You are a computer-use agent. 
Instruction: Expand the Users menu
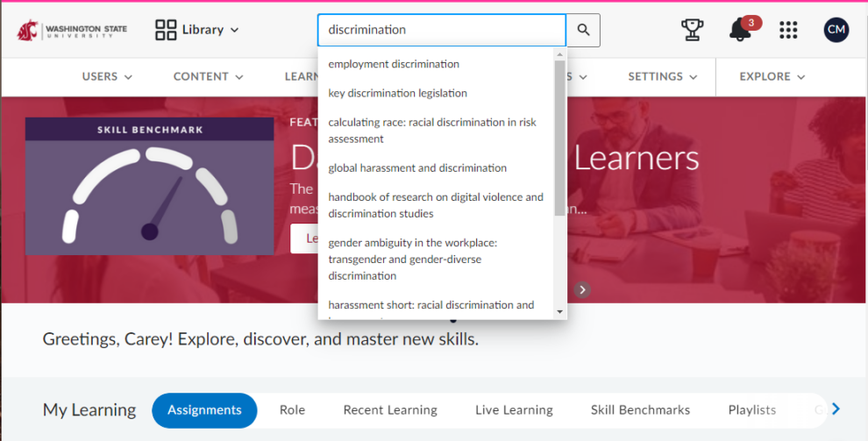click(107, 76)
